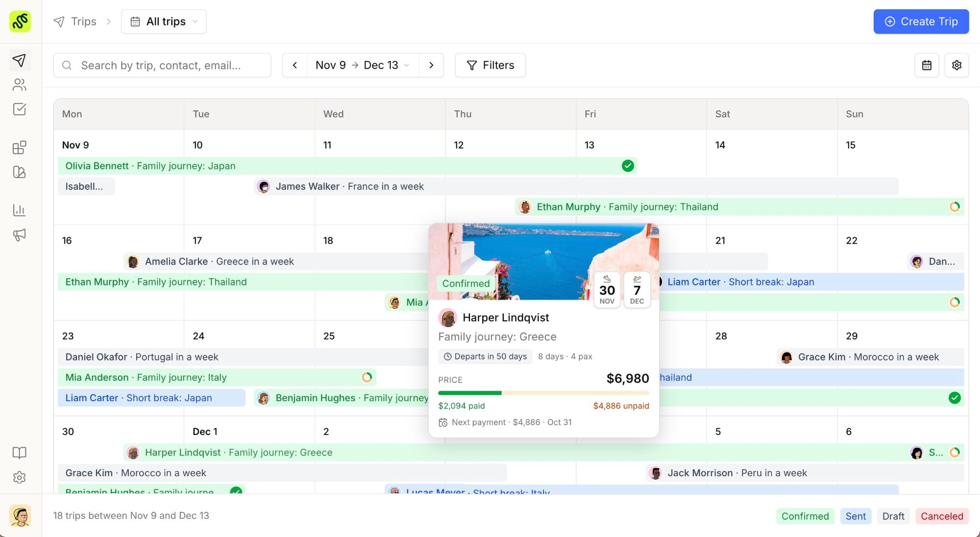The width and height of the screenshot is (980, 537).
Task: Open the Nov 9 to Dec 13 range picker
Action: point(363,65)
